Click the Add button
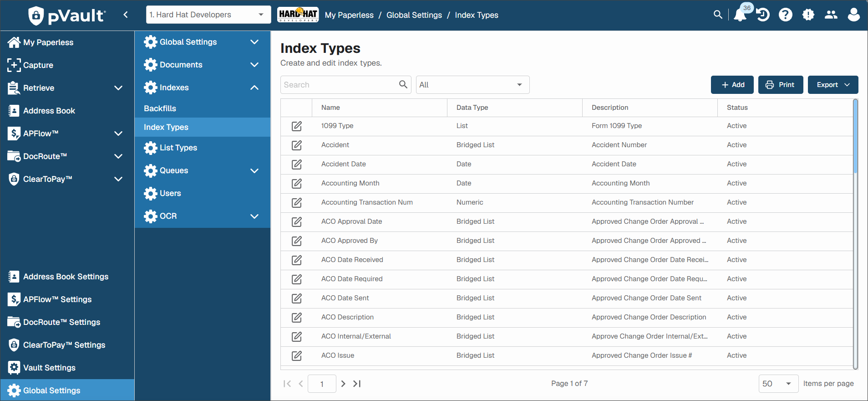The height and width of the screenshot is (401, 868). click(x=732, y=85)
